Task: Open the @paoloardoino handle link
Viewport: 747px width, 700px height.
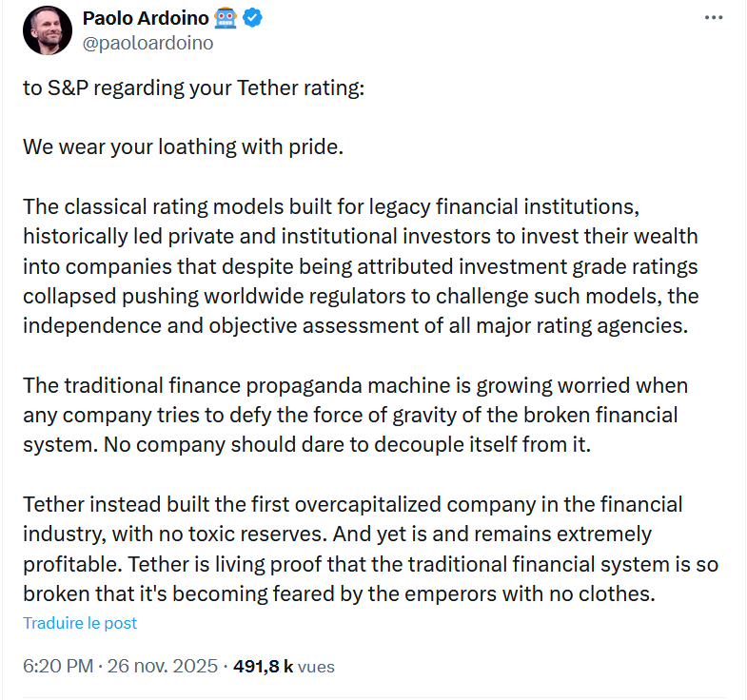Action: pyautogui.click(x=147, y=44)
